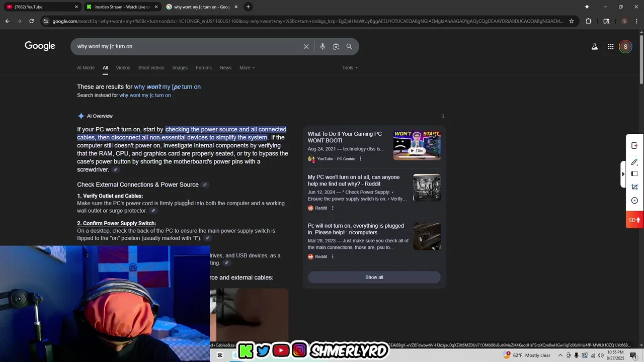Collapse side toolbar with arrow handle
Image resolution: width=644 pixels, height=362 pixels.
pos(623,174)
